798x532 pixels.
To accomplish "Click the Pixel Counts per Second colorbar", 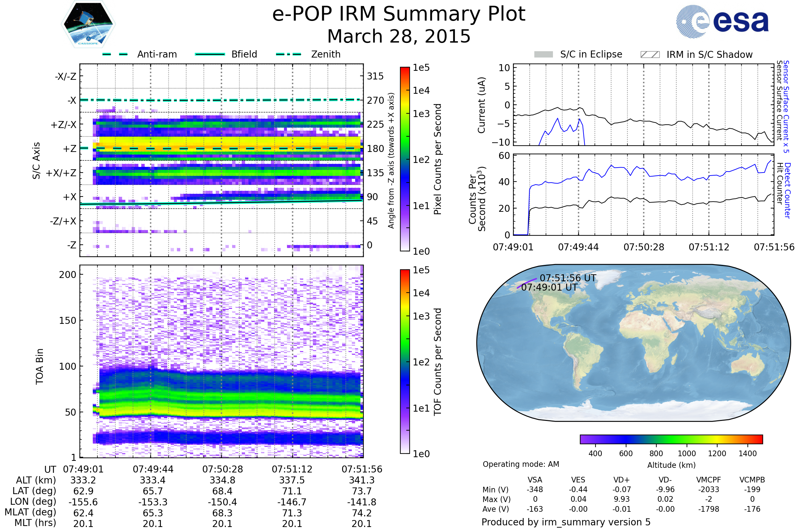I will (x=405, y=159).
